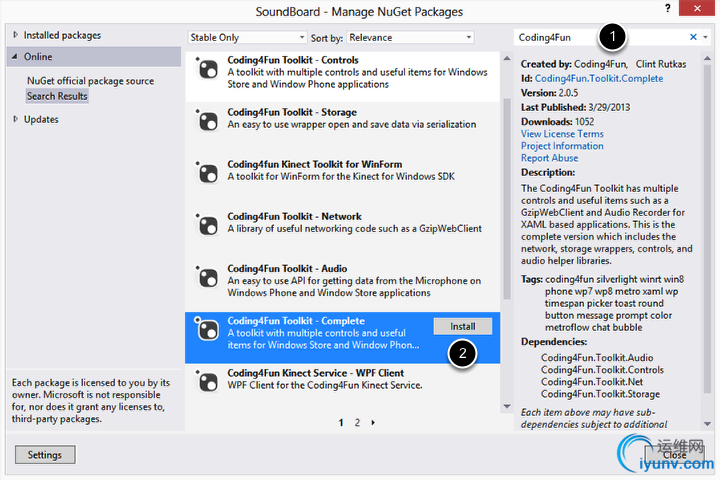
Task: Close the NuGet dialog with Close button
Action: [x=675, y=455]
